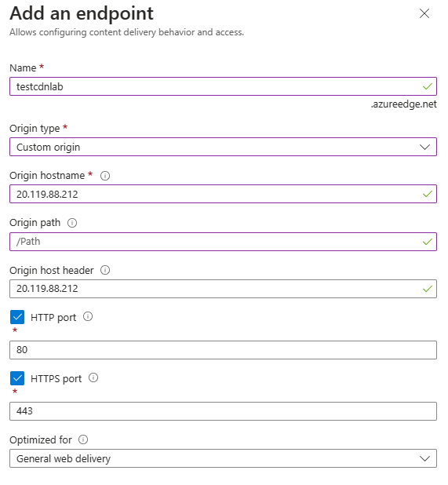Image resolution: width=448 pixels, height=485 pixels.
Task: Click the Origin host header text field
Action: tap(223, 290)
